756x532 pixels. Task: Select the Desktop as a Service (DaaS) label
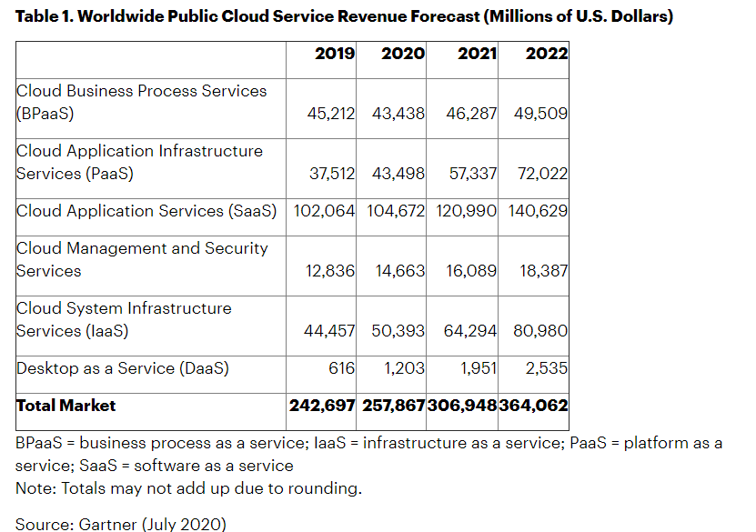[x=123, y=368]
